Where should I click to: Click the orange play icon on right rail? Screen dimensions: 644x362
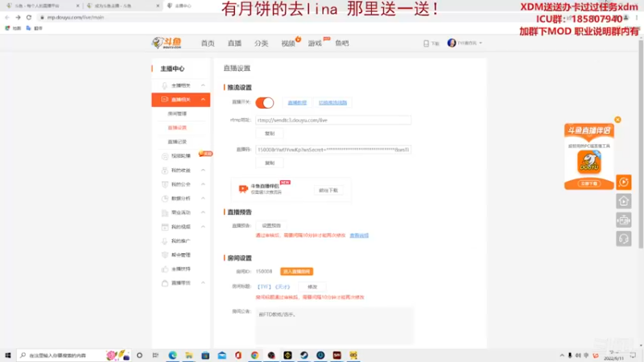coord(623,183)
